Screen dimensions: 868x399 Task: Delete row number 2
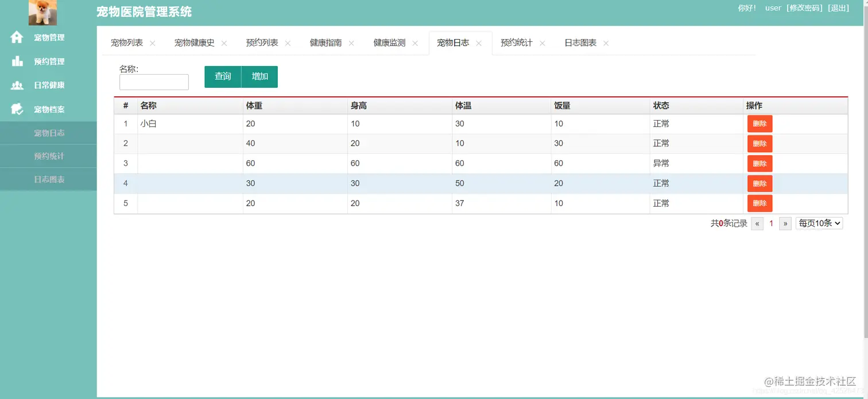759,144
